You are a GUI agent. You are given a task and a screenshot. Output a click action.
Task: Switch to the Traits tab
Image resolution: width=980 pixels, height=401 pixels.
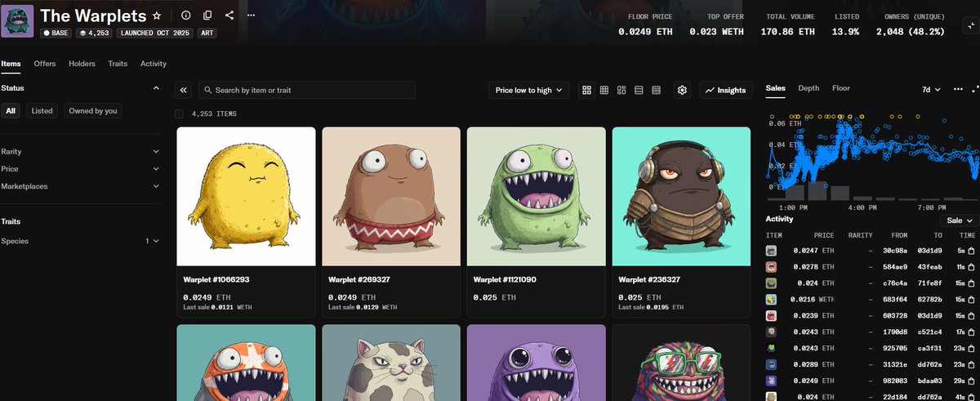[118, 63]
